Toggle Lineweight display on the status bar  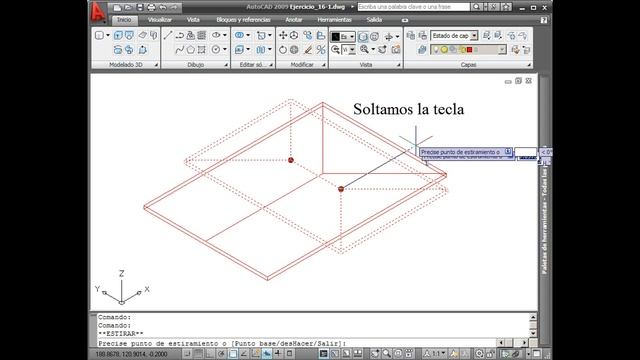coord(278,353)
